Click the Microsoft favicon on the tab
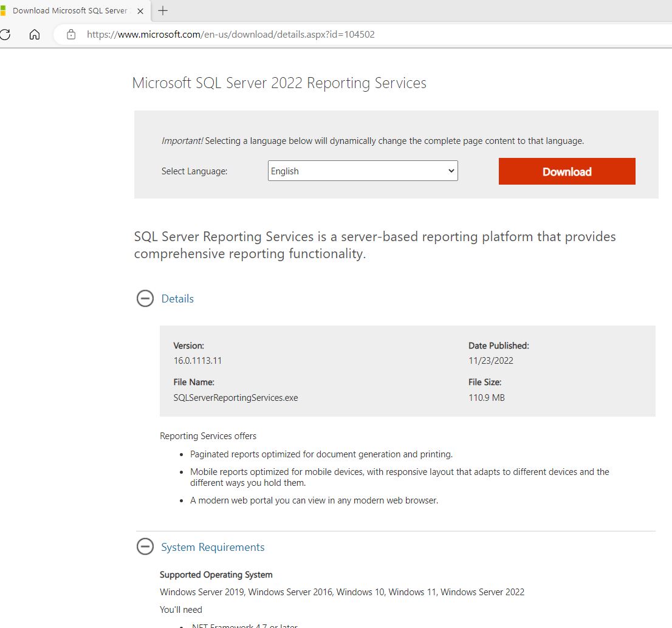The height and width of the screenshot is (628, 672). pyautogui.click(x=2, y=11)
